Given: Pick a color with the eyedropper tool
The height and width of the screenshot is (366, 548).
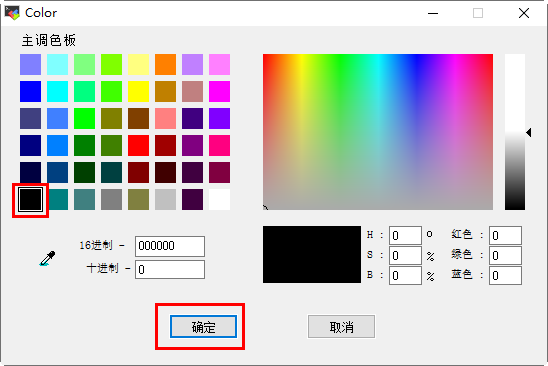Looking at the screenshot, I should (48, 258).
